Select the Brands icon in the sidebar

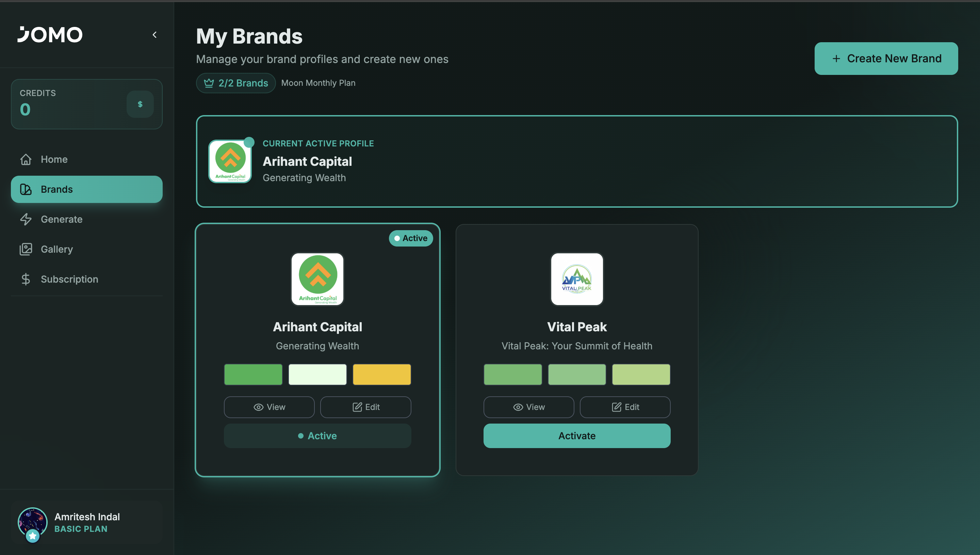[x=26, y=189]
